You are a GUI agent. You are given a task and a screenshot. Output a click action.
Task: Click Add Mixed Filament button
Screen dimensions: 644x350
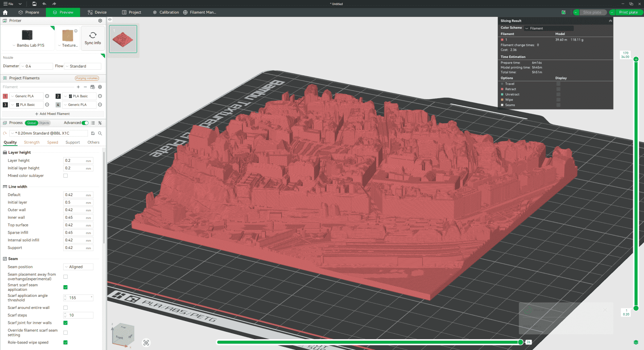[53, 114]
